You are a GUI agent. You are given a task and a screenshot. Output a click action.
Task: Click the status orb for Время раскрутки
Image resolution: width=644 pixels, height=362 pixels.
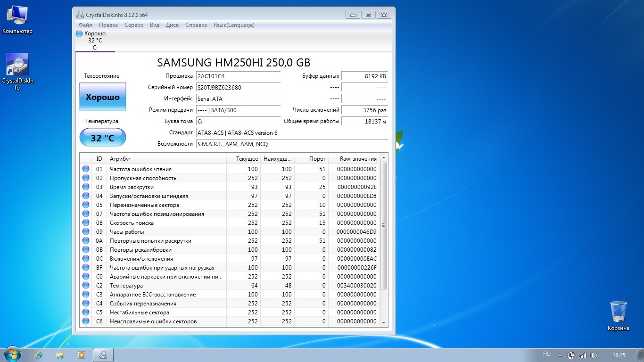point(86,187)
